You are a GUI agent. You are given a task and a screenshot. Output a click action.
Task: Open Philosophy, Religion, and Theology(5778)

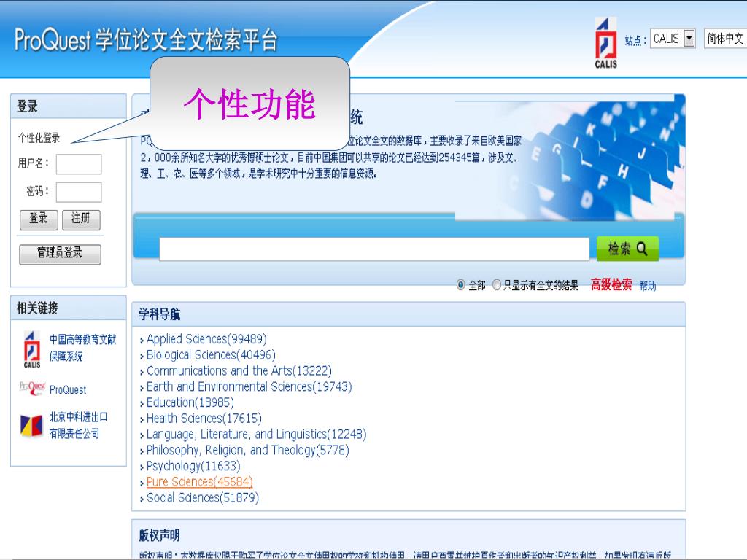click(x=248, y=450)
